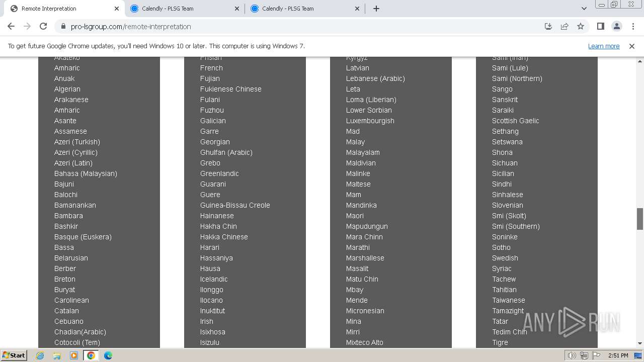Select Chrome icon in taskbar
The image size is (644, 362).
click(x=91, y=355)
